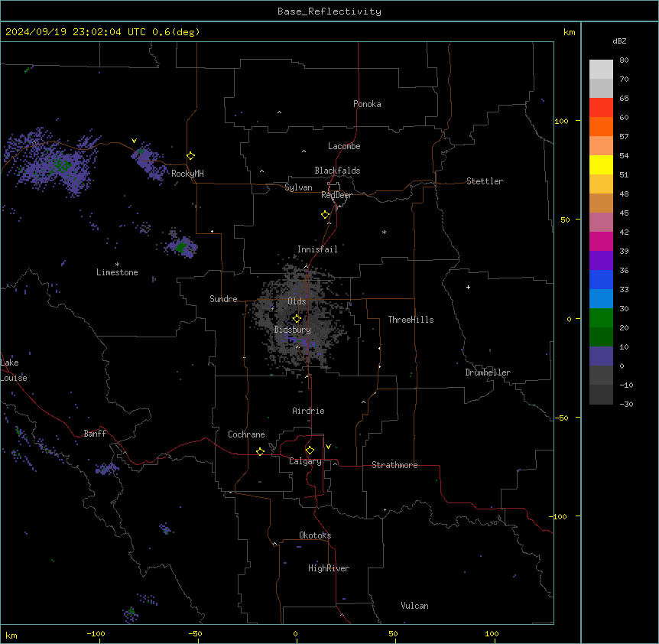Click the Lacombe town label

coord(344,146)
